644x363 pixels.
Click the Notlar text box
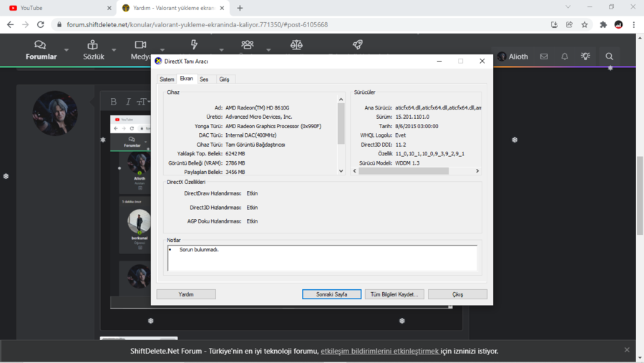[x=323, y=258]
